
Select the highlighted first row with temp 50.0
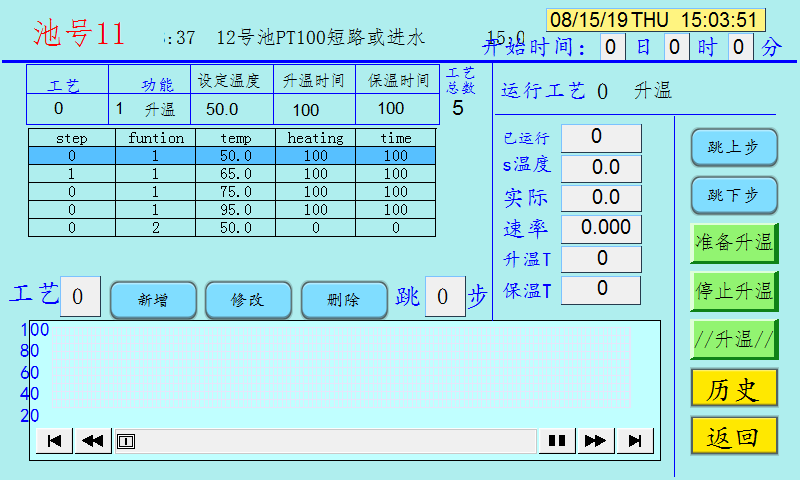tap(231, 156)
